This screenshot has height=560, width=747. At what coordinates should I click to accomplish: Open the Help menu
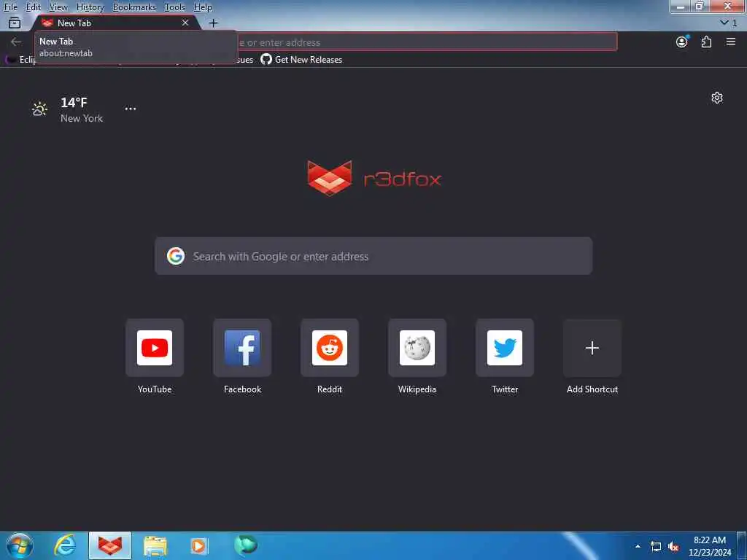point(203,7)
